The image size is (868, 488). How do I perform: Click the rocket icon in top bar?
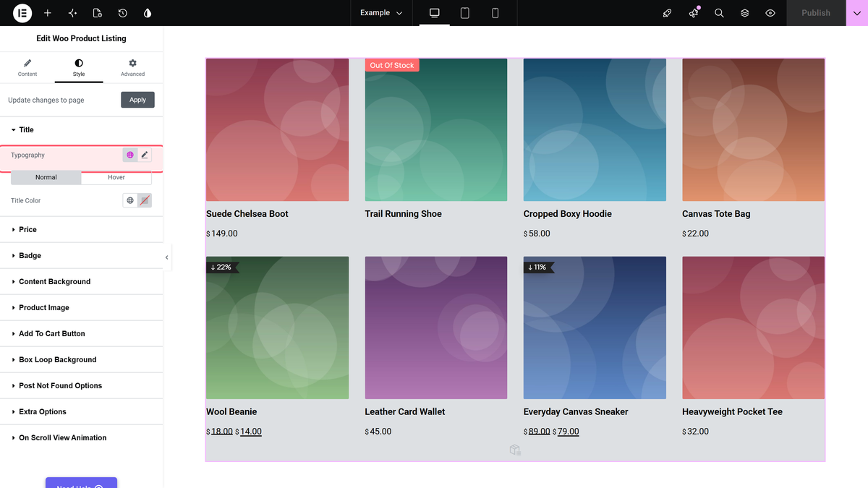(x=668, y=13)
